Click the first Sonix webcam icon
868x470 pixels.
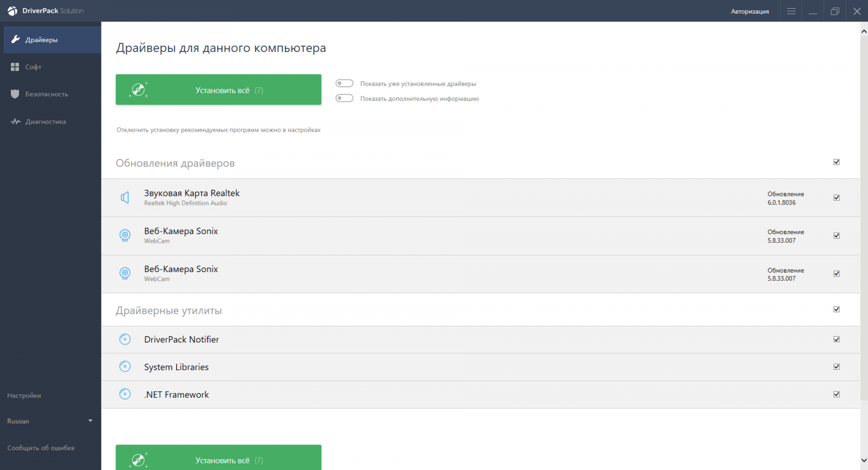coord(125,235)
